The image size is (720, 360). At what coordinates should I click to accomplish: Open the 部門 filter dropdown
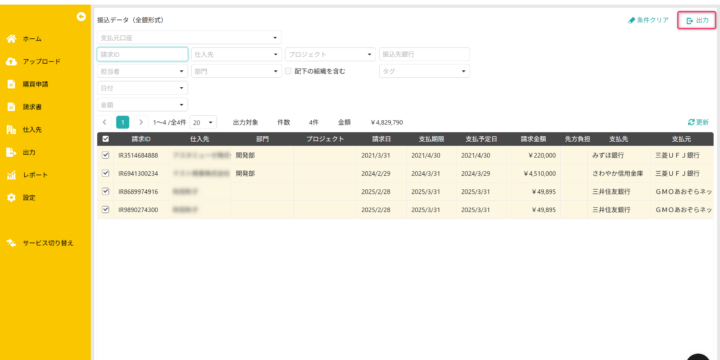click(x=236, y=71)
